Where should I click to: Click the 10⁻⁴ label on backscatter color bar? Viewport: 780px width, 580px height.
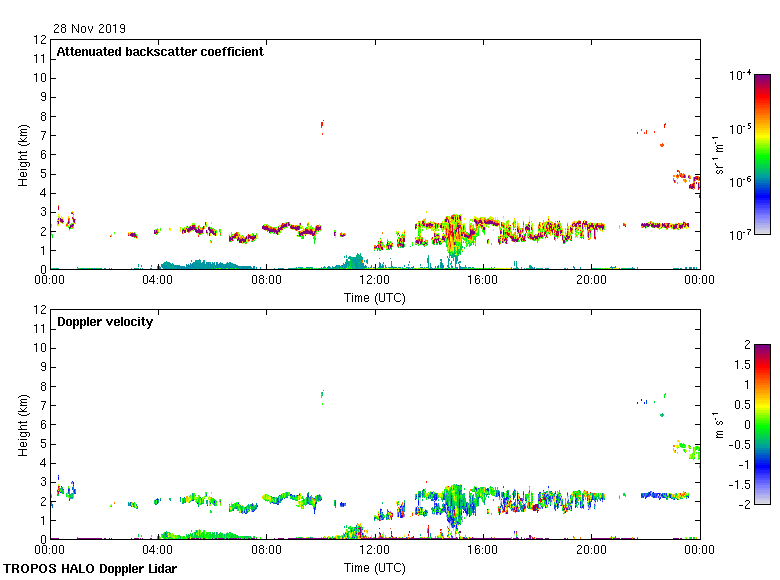(x=741, y=76)
